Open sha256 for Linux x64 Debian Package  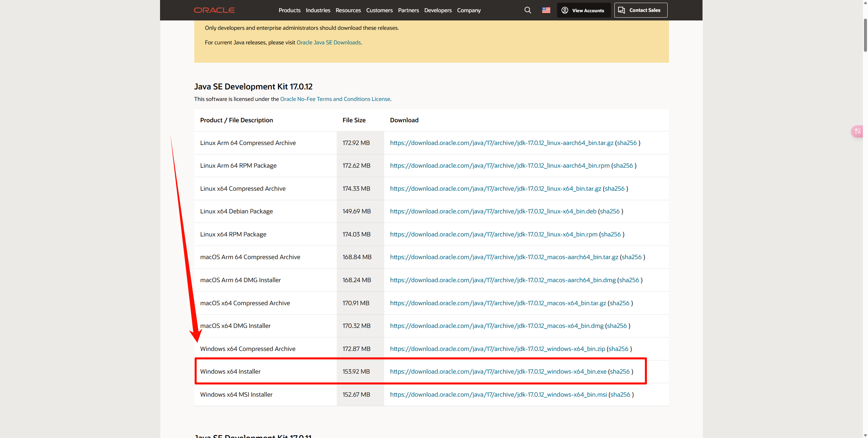tap(610, 211)
